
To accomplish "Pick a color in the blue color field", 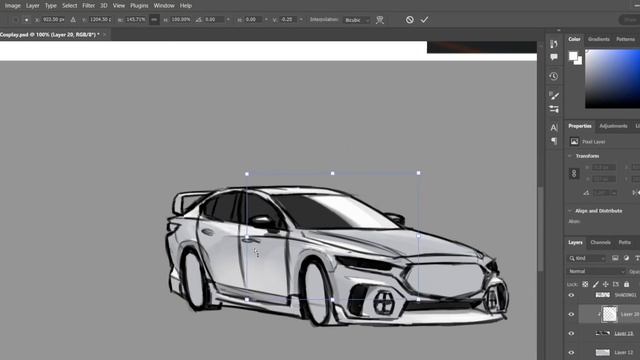I will (x=612, y=79).
